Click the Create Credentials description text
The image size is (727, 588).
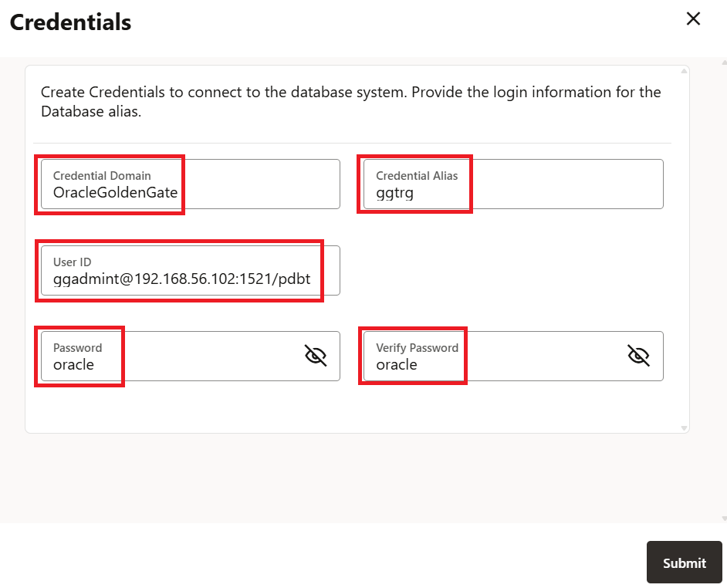[x=350, y=102]
